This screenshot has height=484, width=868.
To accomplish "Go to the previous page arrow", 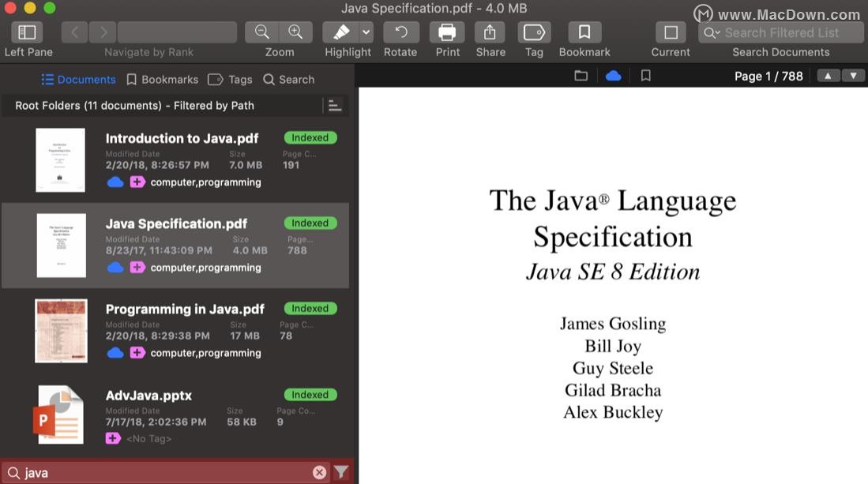I will coord(828,76).
